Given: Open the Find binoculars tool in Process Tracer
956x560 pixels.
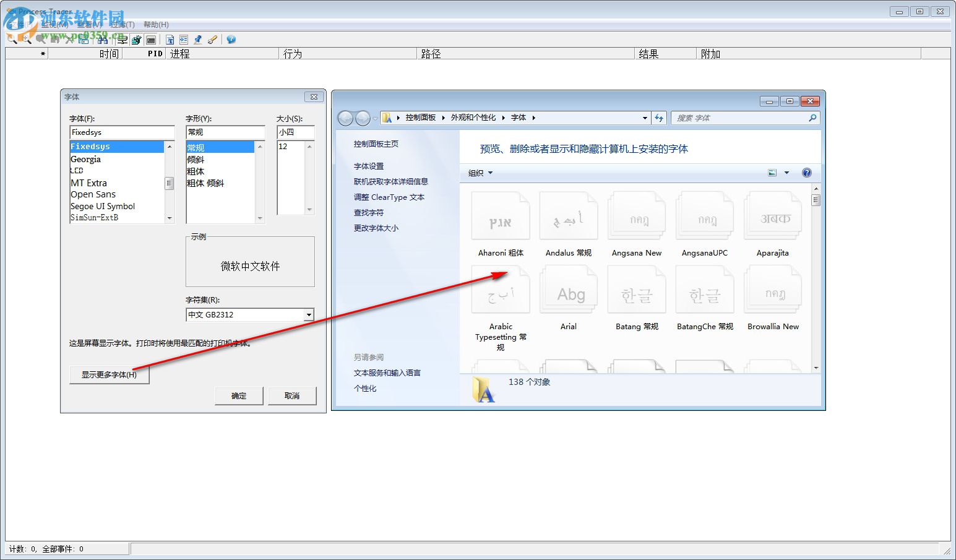Looking at the screenshot, I should [103, 39].
